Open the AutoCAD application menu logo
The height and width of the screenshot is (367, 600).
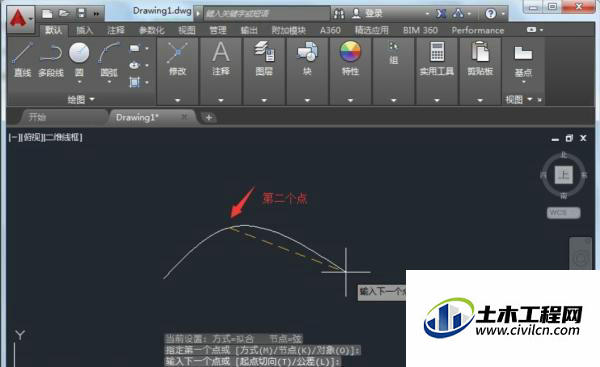point(20,18)
